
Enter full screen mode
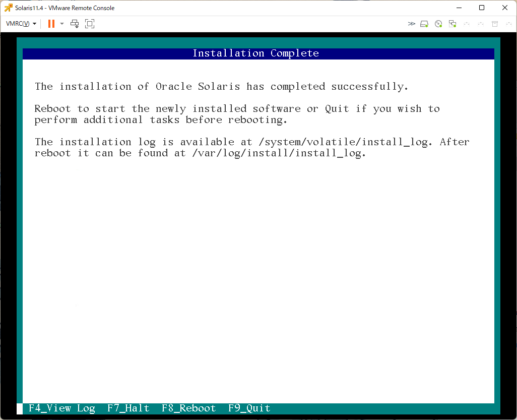pyautogui.click(x=90, y=24)
